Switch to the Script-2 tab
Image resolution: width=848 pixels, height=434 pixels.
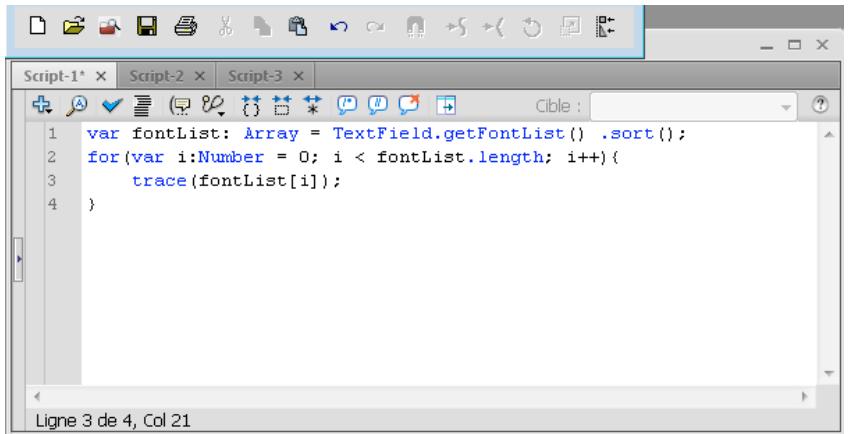(x=156, y=76)
